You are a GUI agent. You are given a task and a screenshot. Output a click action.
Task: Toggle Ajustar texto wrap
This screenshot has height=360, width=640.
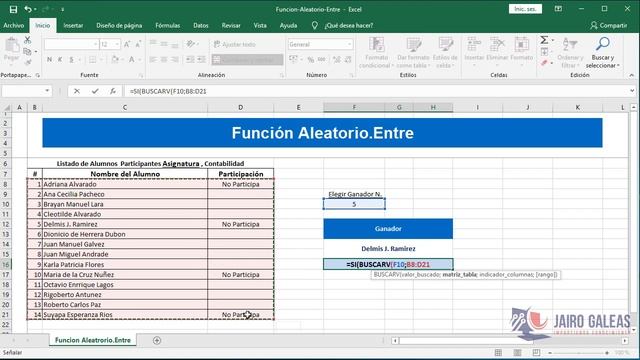pyautogui.click(x=235, y=44)
